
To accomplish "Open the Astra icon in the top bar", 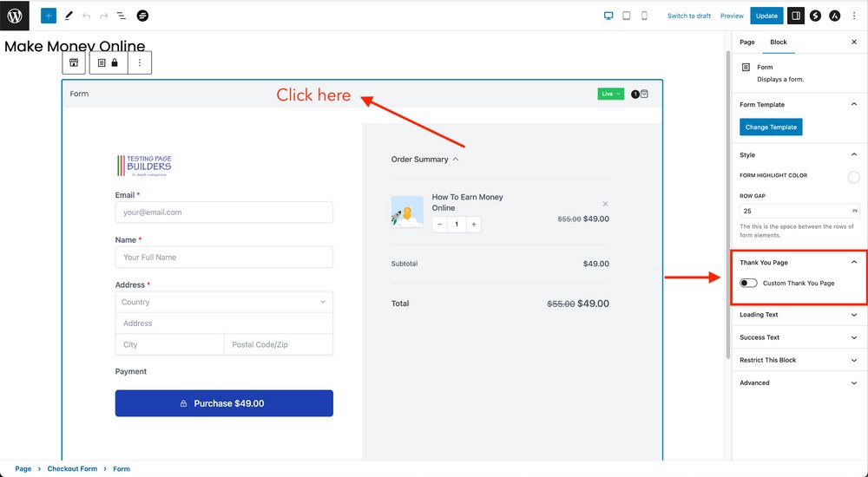I will (x=835, y=16).
